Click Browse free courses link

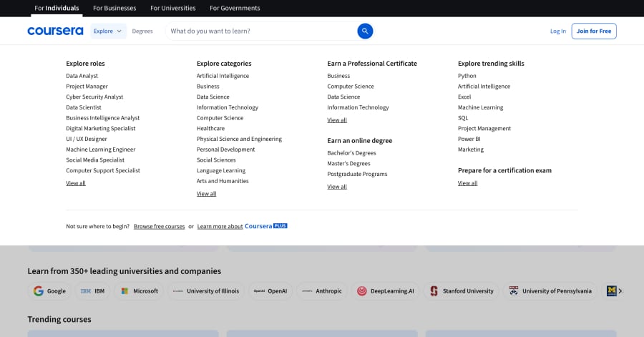pyautogui.click(x=159, y=227)
